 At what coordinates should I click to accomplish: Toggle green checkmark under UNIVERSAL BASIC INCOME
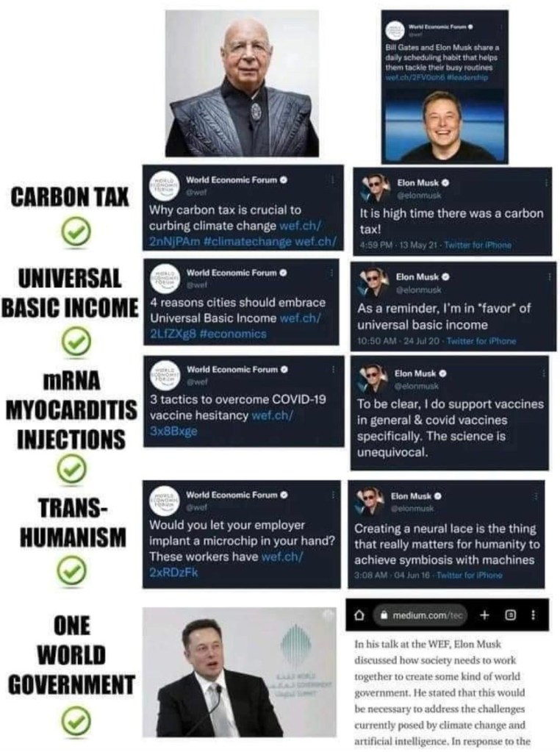(x=76, y=342)
